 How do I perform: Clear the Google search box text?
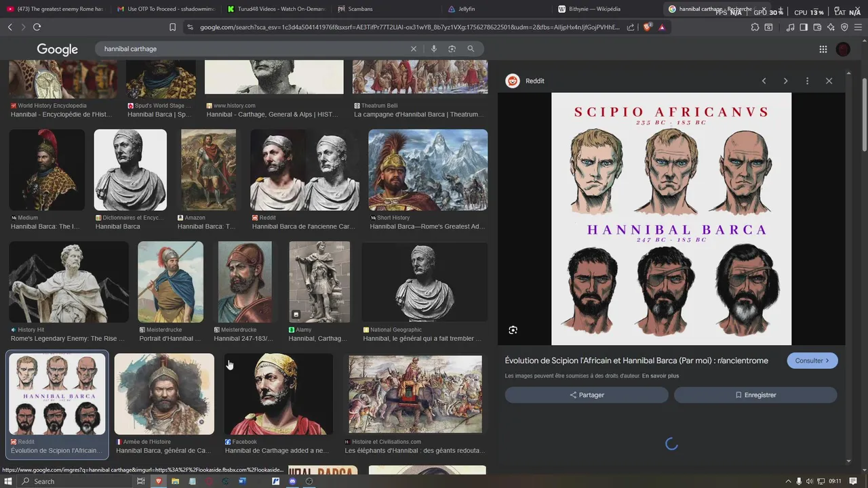(x=413, y=49)
